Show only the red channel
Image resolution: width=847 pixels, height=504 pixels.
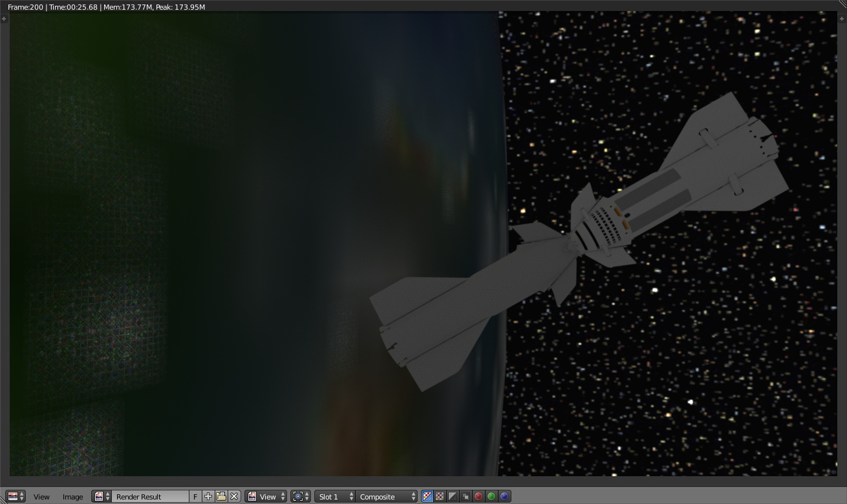(478, 496)
